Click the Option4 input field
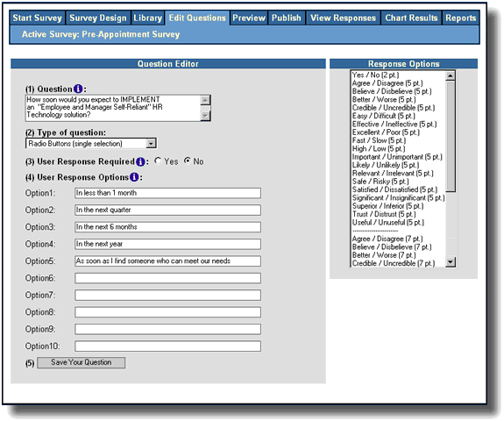Screen dimensions: 504x421 (x=167, y=244)
